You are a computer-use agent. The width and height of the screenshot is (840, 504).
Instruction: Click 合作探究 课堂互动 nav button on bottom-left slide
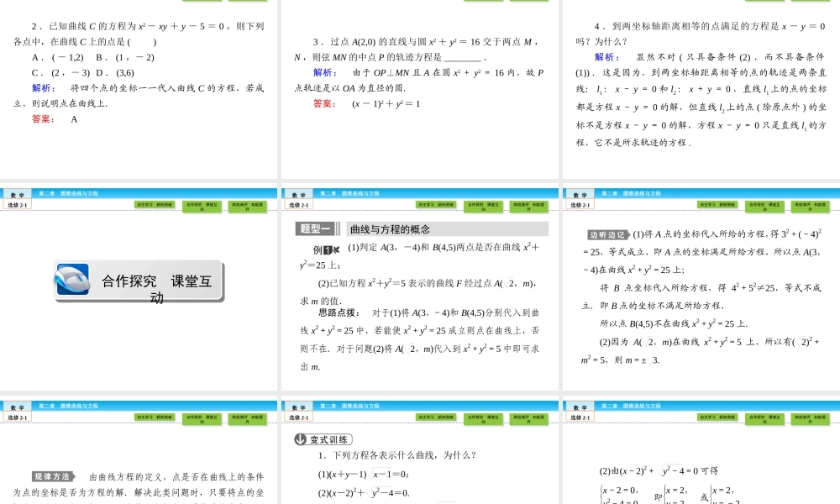coord(203,417)
